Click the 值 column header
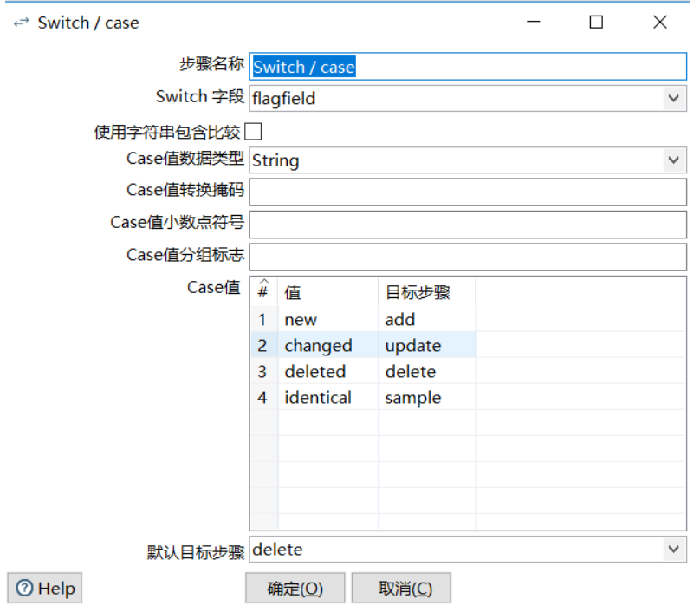Screen dimensions: 700x612 327,292
